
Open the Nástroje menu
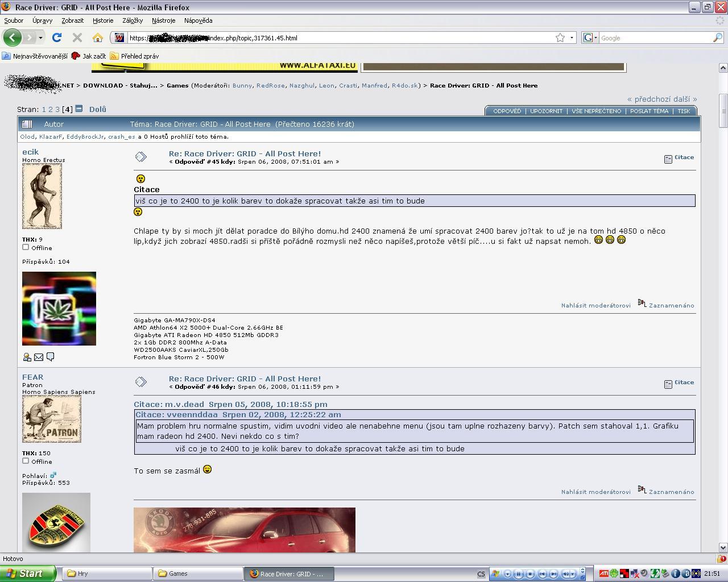163,20
